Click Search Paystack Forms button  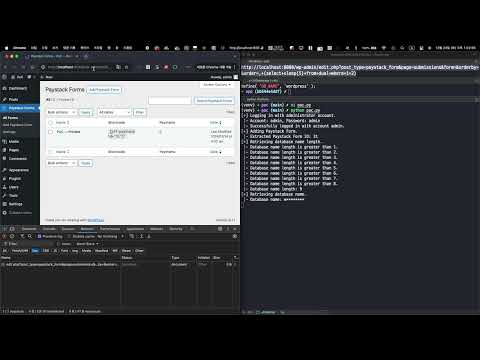[214, 100]
